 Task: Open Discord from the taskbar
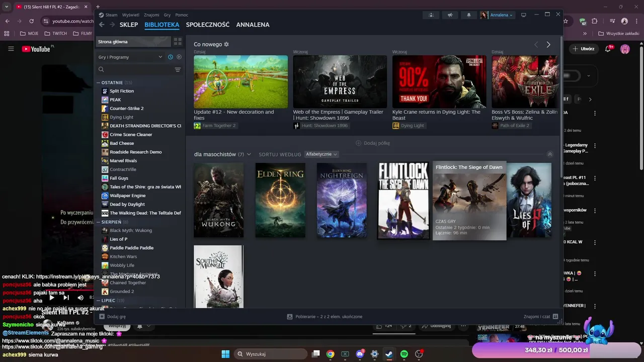pyautogui.click(x=360, y=354)
